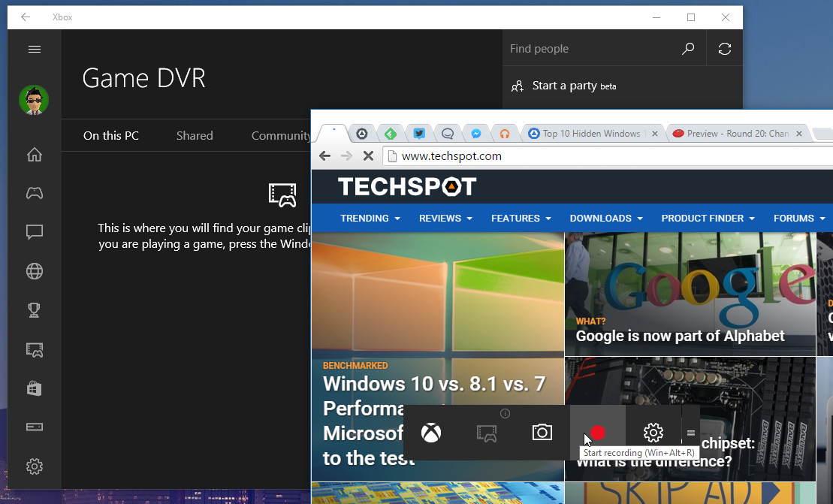The width and height of the screenshot is (833, 504).
Task: Expand the TRENDING dropdown on TechSpot
Action: 370,219
